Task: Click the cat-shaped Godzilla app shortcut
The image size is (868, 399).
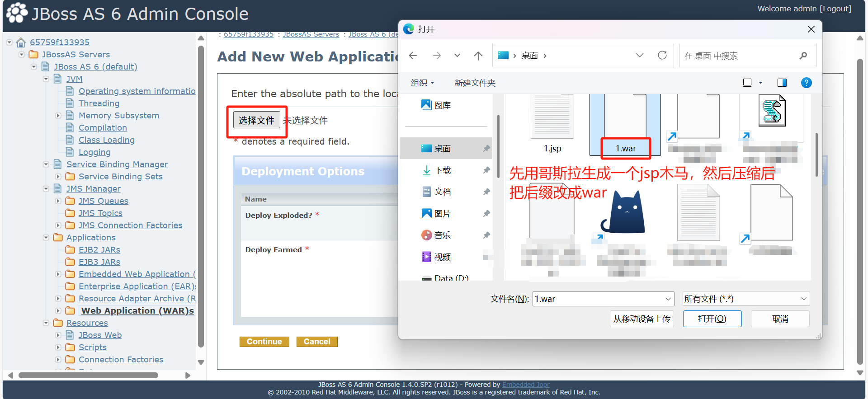Action: pyautogui.click(x=623, y=212)
